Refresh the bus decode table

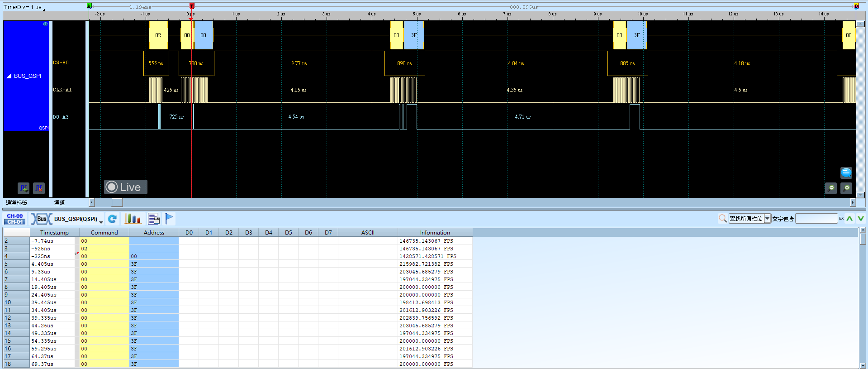112,219
